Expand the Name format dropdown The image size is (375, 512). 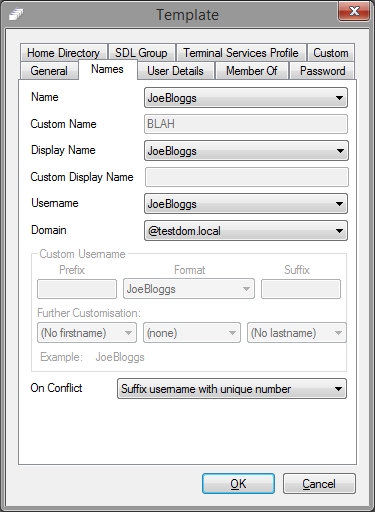246,98
